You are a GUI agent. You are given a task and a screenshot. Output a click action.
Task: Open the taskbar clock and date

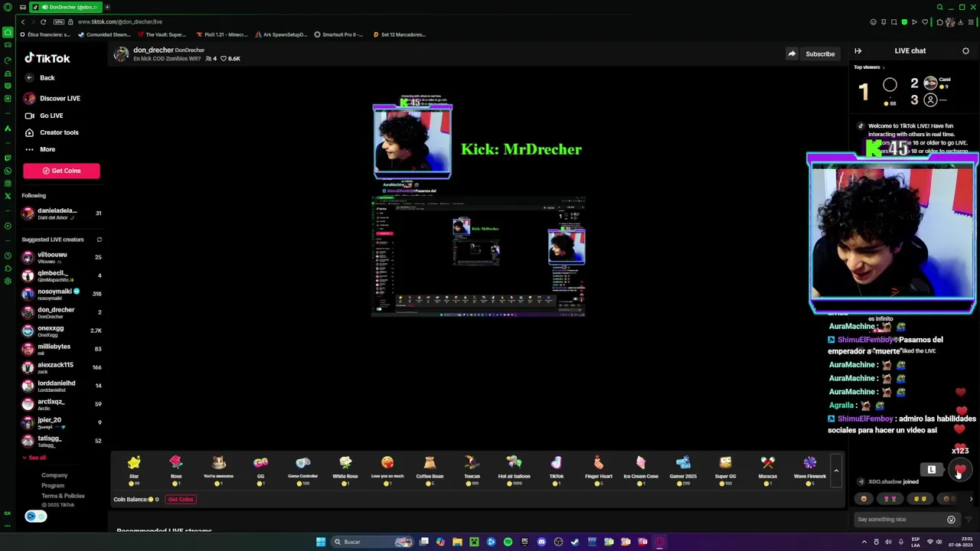pos(959,542)
